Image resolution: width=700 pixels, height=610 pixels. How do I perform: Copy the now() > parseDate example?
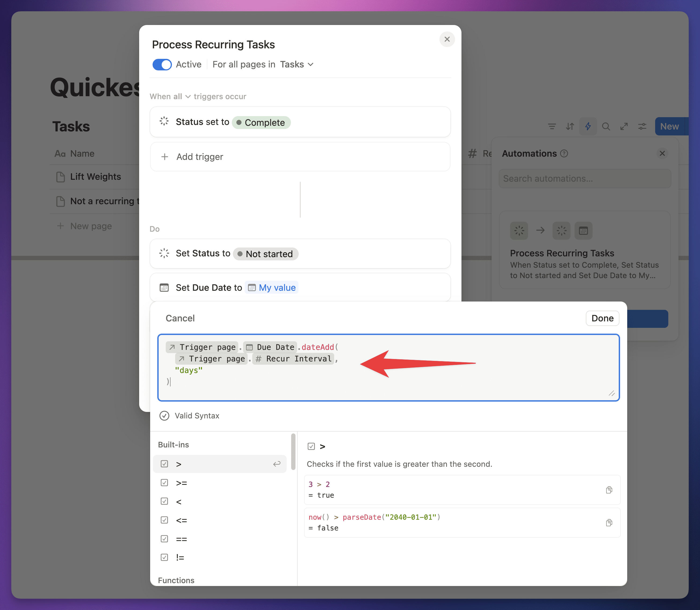click(x=609, y=522)
